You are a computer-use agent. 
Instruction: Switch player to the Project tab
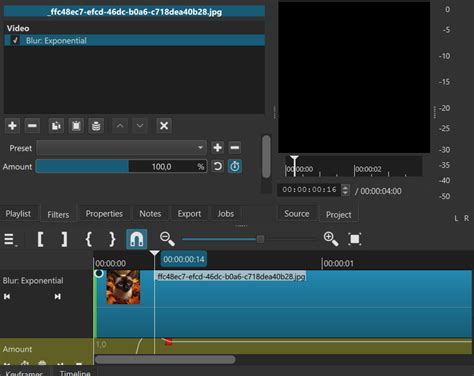[339, 214]
